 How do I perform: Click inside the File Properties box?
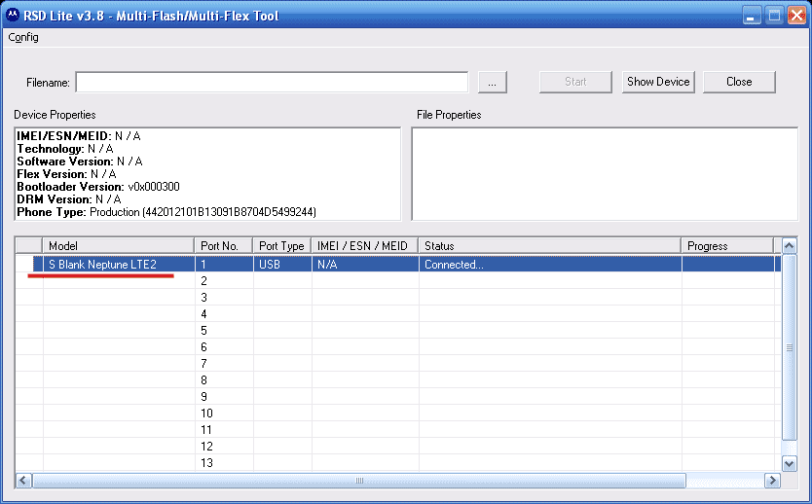coord(605,174)
